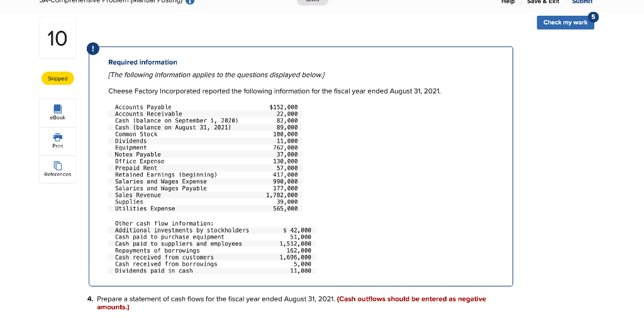Click the attempts badge showing 5
The image size is (644, 326).
(x=592, y=17)
